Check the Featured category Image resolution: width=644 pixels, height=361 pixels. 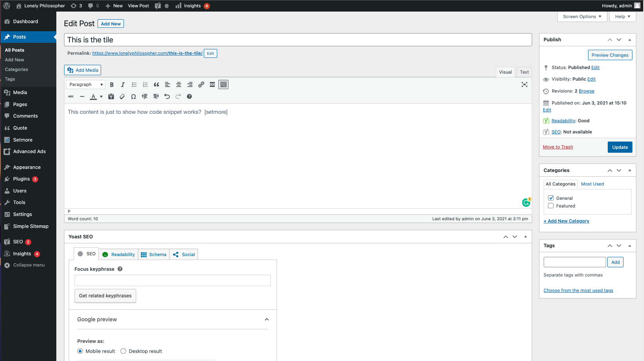click(551, 206)
